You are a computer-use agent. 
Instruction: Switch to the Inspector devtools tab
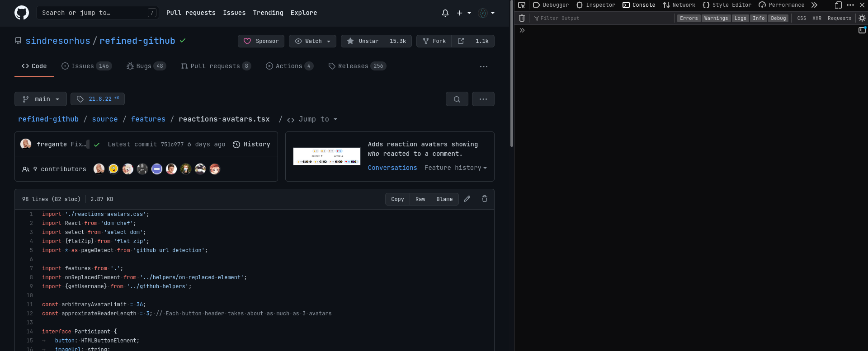(596, 5)
